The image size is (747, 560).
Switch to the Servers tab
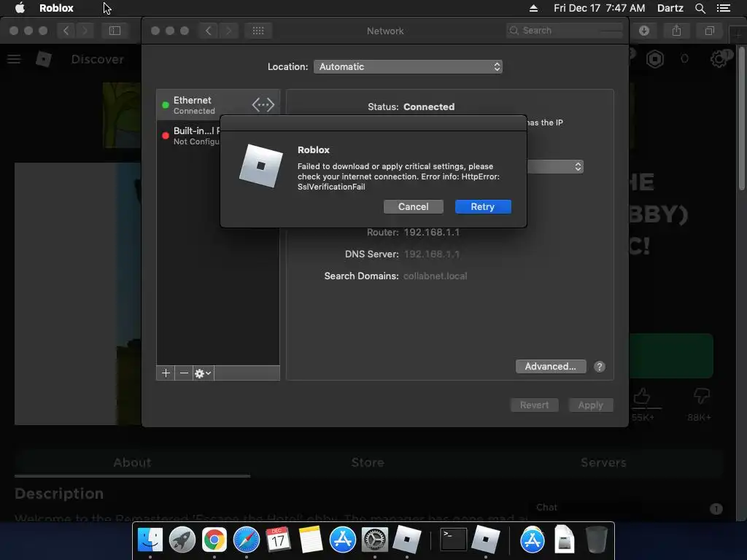click(603, 462)
